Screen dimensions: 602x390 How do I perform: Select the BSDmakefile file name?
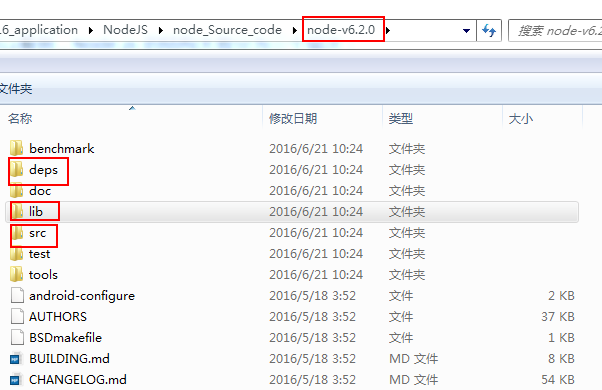point(66,337)
